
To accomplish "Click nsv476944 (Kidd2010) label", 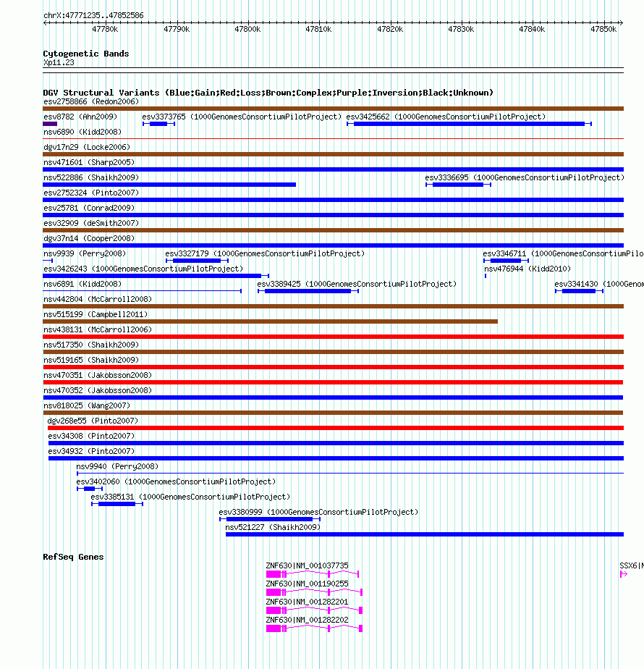I will tap(528, 269).
